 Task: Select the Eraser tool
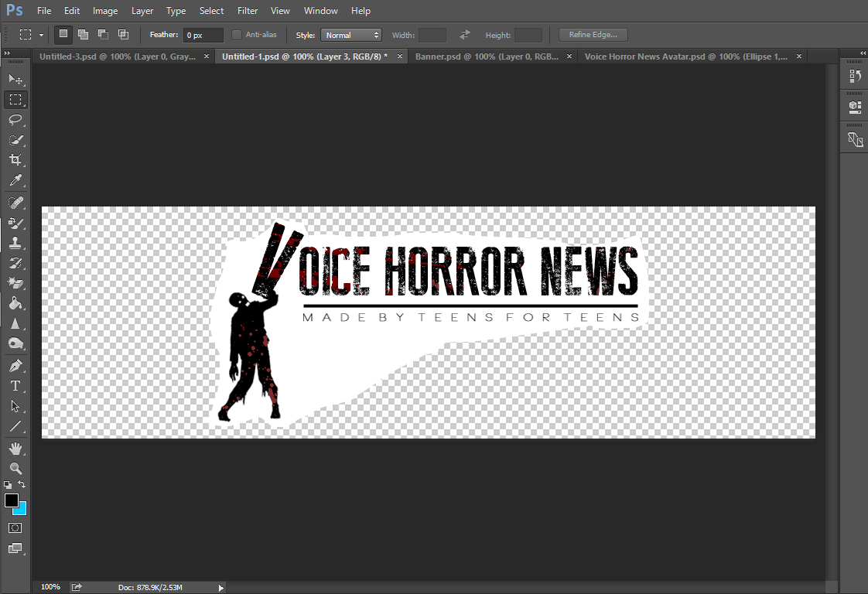point(15,283)
